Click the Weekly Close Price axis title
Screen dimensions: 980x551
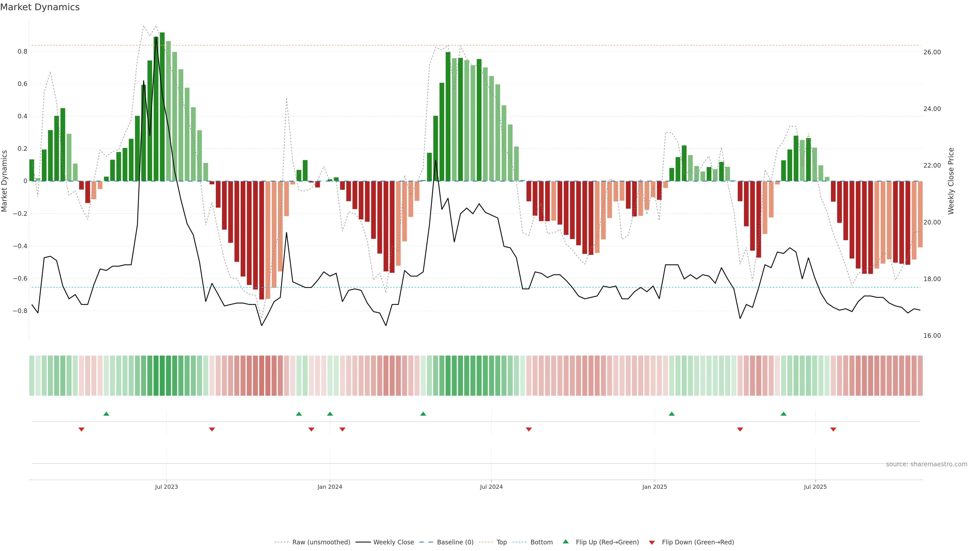coord(951,181)
